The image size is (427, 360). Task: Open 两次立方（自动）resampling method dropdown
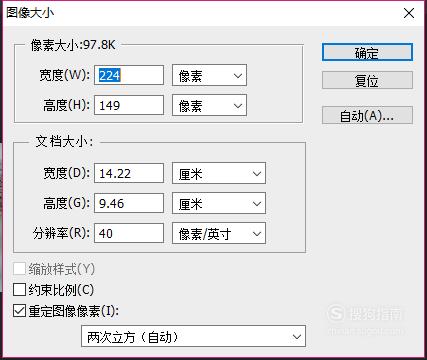tap(193, 336)
